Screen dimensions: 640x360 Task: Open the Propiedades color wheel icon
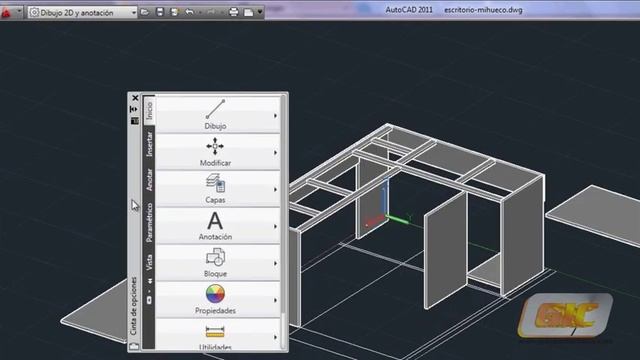coord(215,294)
